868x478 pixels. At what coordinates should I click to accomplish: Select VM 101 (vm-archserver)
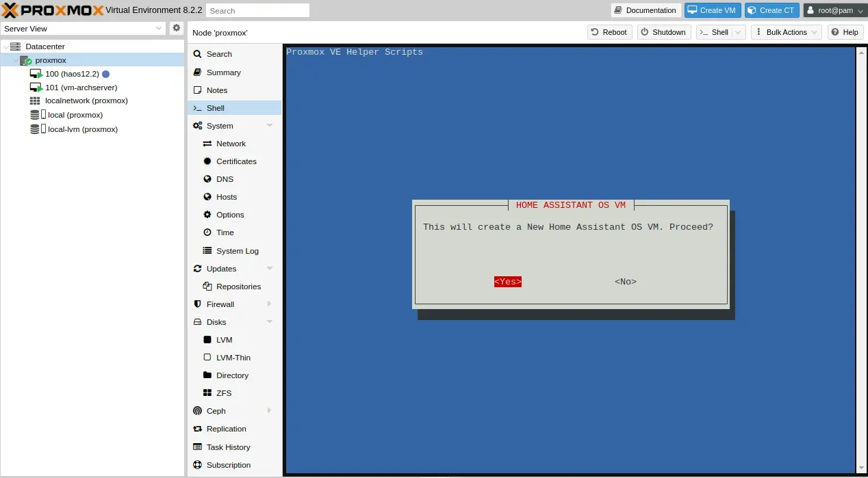click(x=81, y=88)
